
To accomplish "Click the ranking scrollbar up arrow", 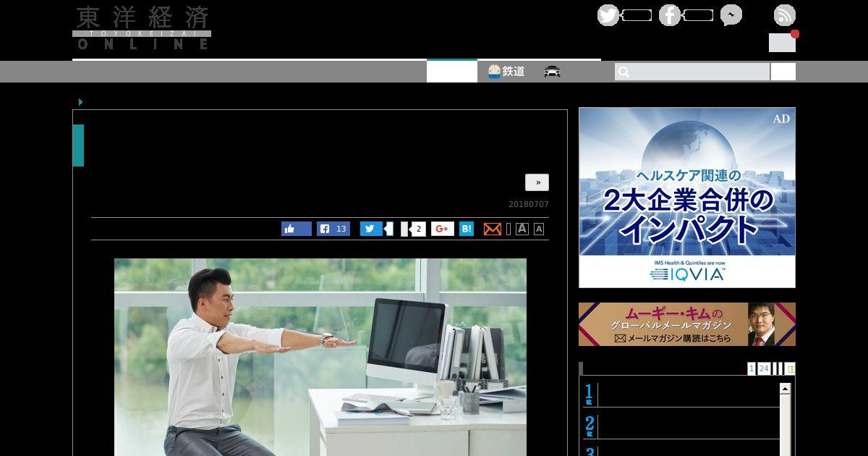I will (785, 389).
